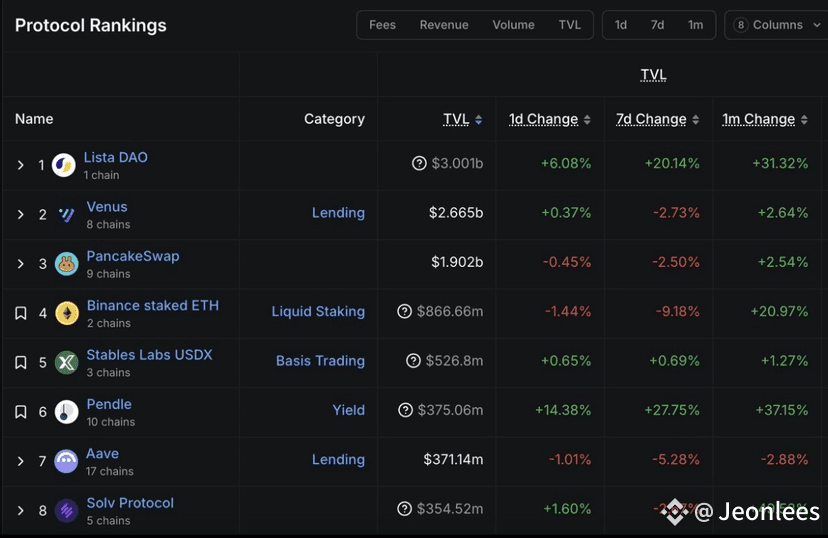Open the Liquid Staking category link
This screenshot has width=828, height=538.
(318, 312)
